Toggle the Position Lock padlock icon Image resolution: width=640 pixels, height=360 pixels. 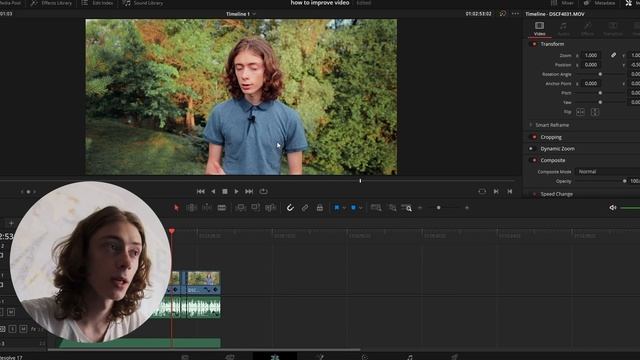click(320, 208)
